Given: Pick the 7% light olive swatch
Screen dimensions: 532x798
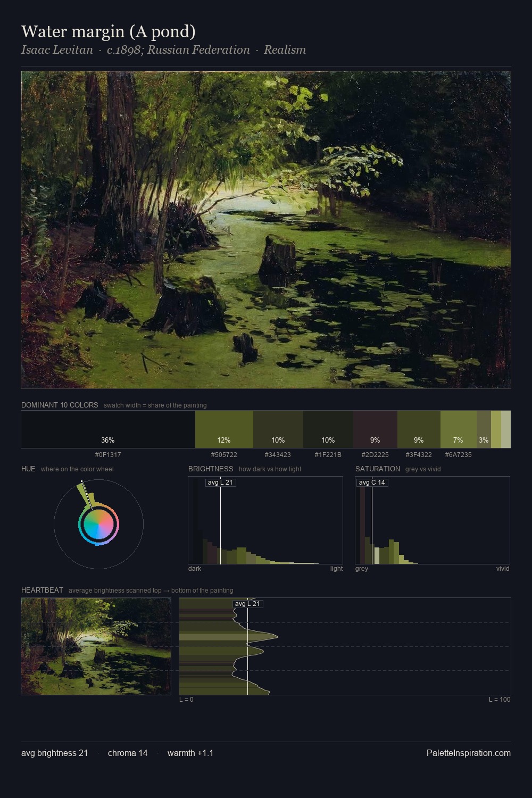Looking at the screenshot, I should click(458, 429).
